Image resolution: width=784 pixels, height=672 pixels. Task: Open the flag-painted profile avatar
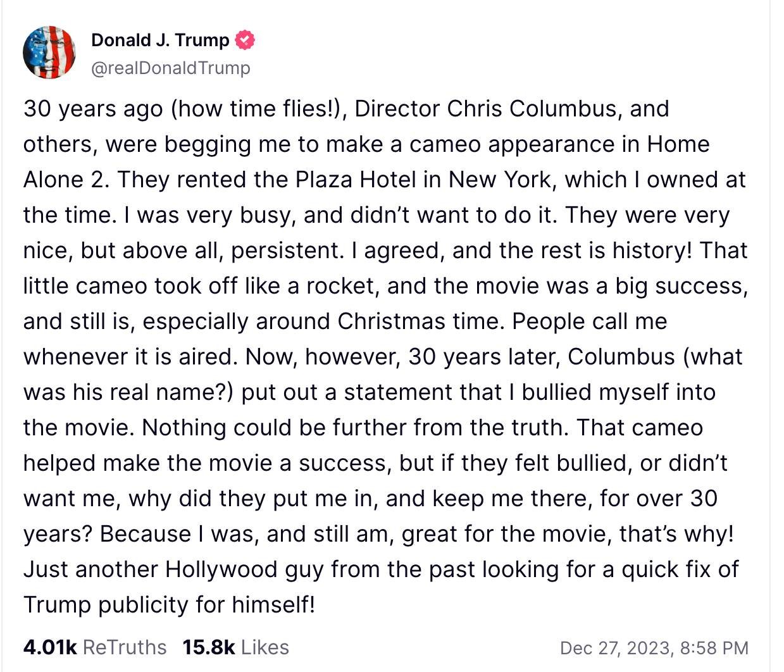(49, 53)
